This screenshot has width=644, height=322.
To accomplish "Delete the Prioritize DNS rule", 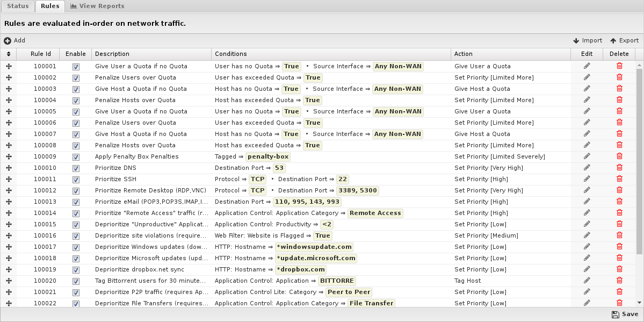I will point(619,168).
